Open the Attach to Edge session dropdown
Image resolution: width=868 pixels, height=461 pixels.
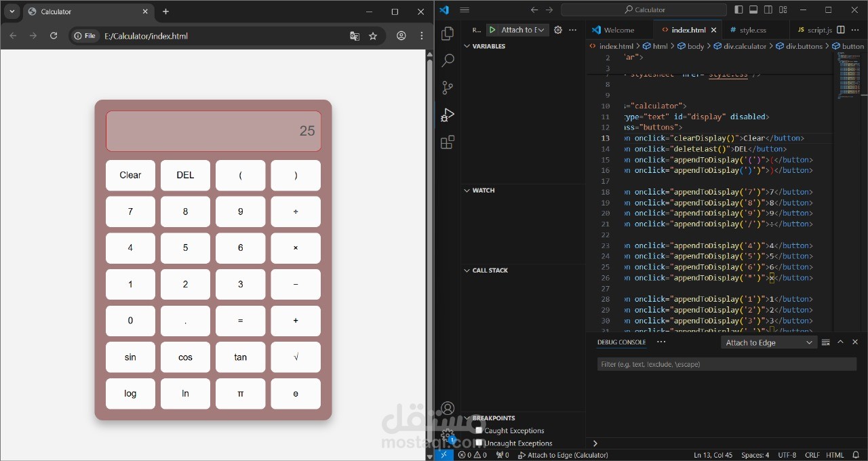coord(769,342)
